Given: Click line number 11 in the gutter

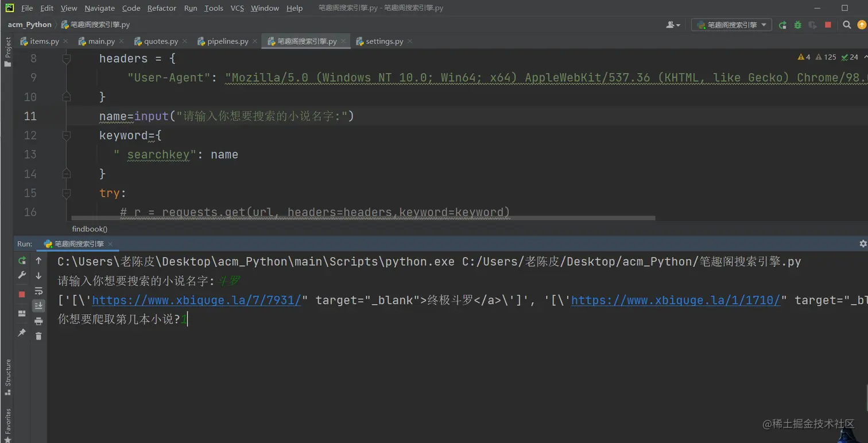Looking at the screenshot, I should point(30,116).
